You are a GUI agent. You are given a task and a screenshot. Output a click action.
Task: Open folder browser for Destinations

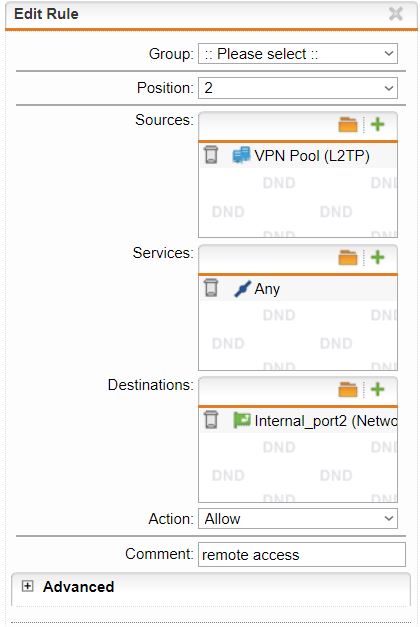(348, 389)
